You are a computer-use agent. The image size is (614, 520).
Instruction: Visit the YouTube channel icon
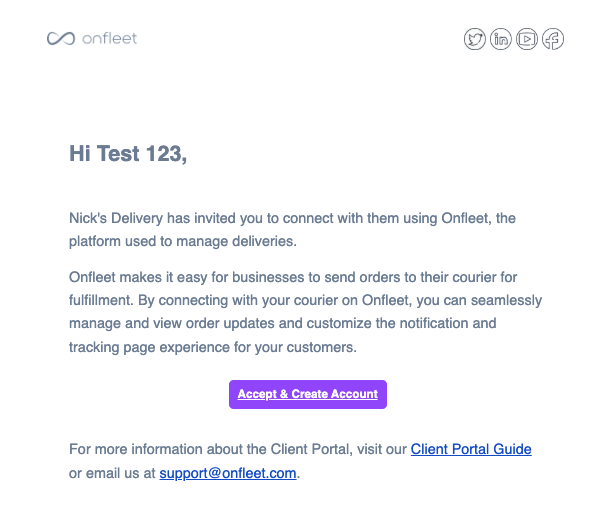[527, 39]
